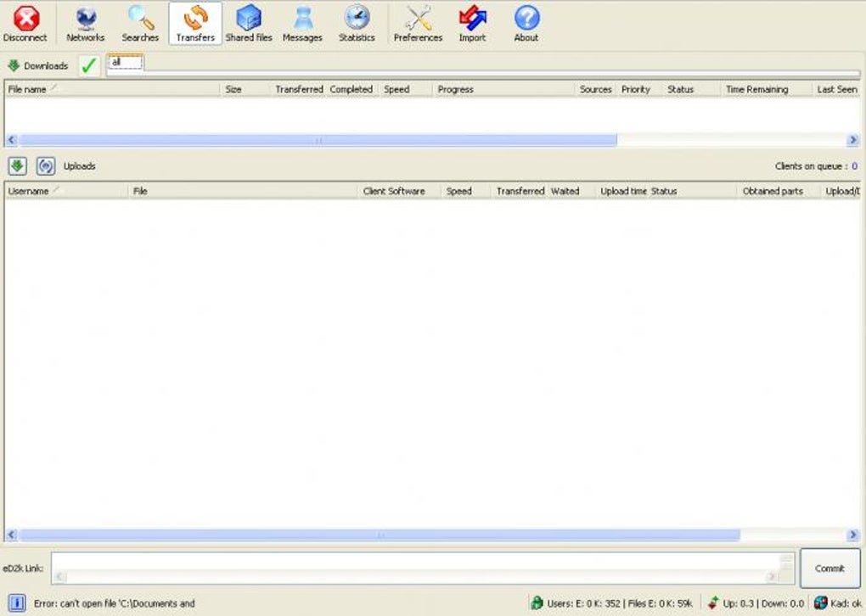
Task: Show the Statistics page
Action: 357,24
